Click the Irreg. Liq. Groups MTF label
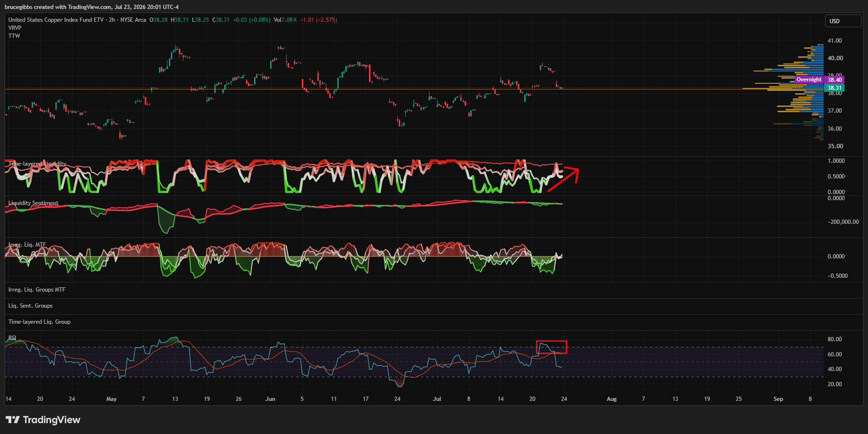Image resolution: width=868 pixels, height=434 pixels. [37, 290]
